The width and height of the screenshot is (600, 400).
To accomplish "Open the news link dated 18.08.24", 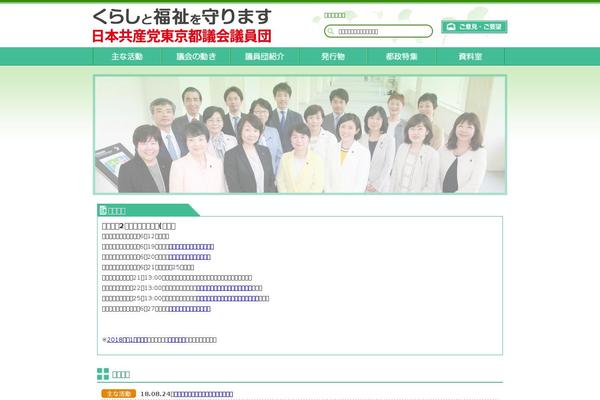I will 203,394.
